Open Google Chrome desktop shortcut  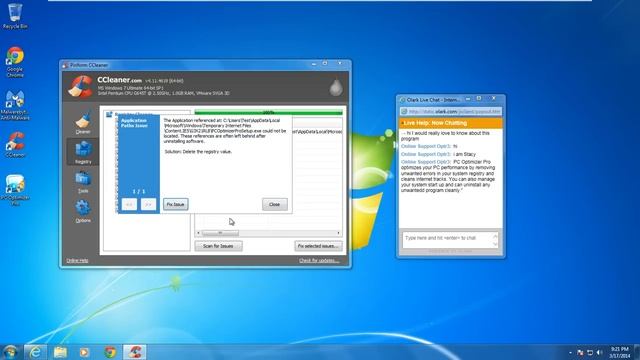15,62
